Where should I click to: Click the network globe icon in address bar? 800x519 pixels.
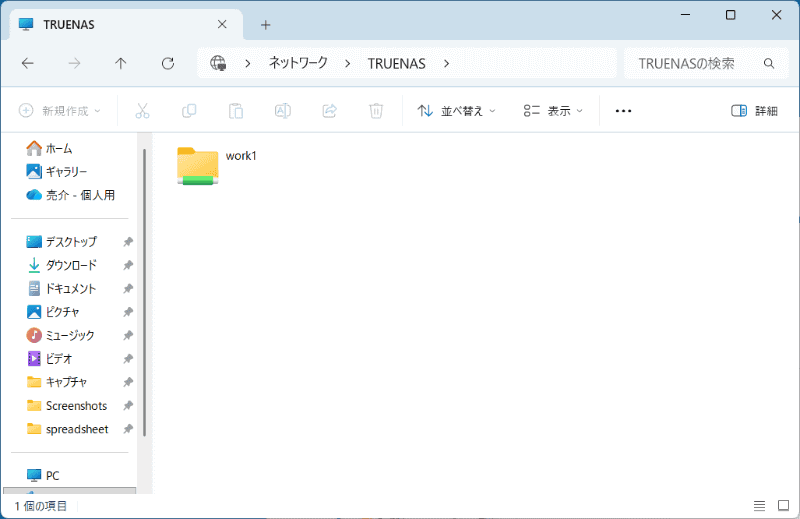pos(218,63)
